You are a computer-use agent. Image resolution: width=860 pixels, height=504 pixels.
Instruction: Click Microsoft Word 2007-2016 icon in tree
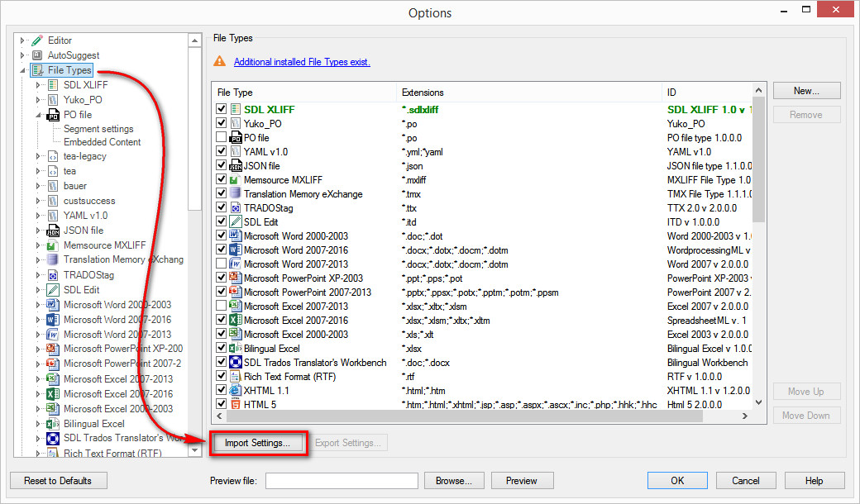[53, 320]
